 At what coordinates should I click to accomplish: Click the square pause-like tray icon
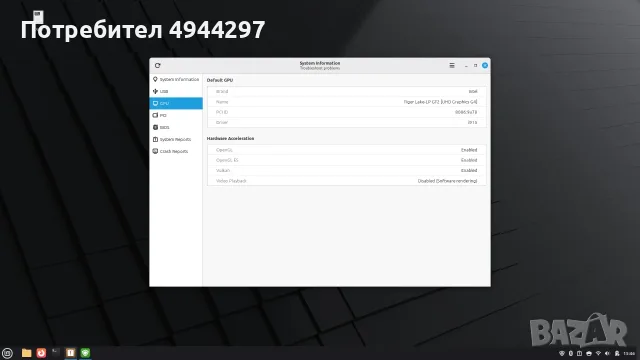click(x=579, y=353)
